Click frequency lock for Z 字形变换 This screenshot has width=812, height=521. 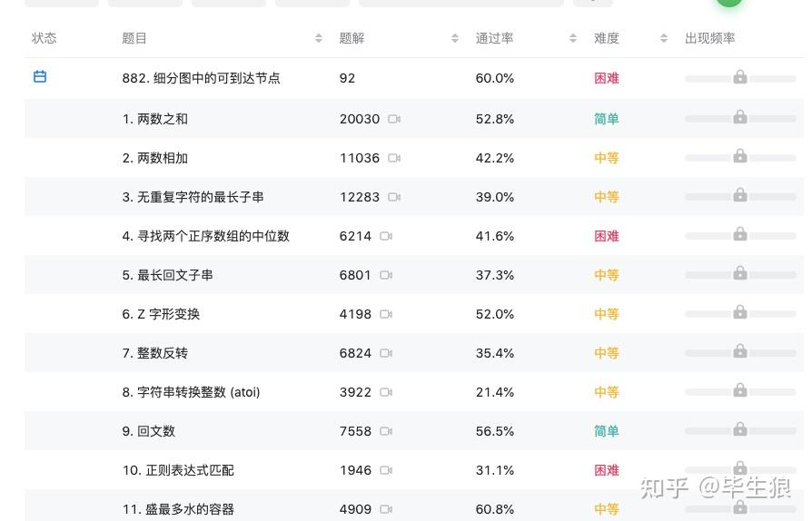coord(740,312)
